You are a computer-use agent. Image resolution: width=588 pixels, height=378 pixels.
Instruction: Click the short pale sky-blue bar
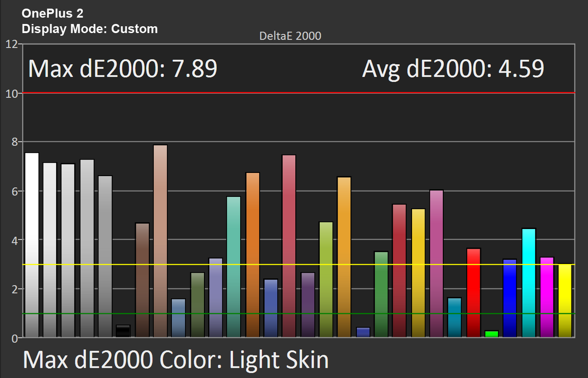[179, 318]
